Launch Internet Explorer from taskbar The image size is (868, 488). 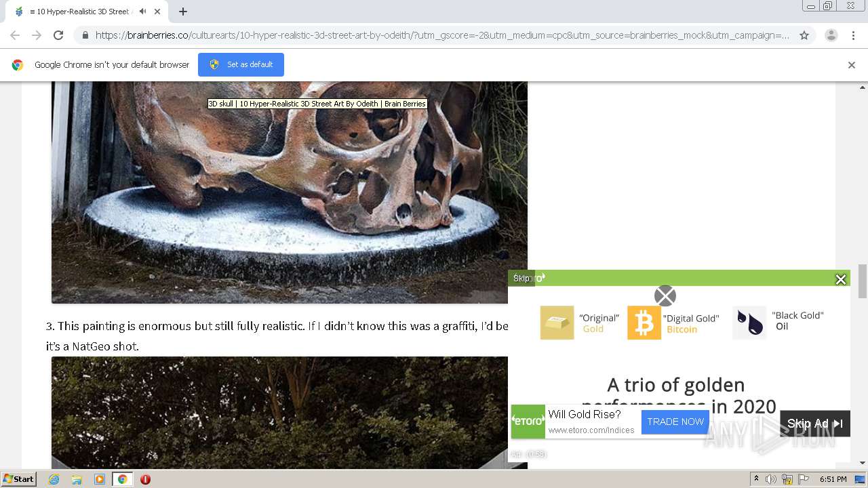point(54,479)
